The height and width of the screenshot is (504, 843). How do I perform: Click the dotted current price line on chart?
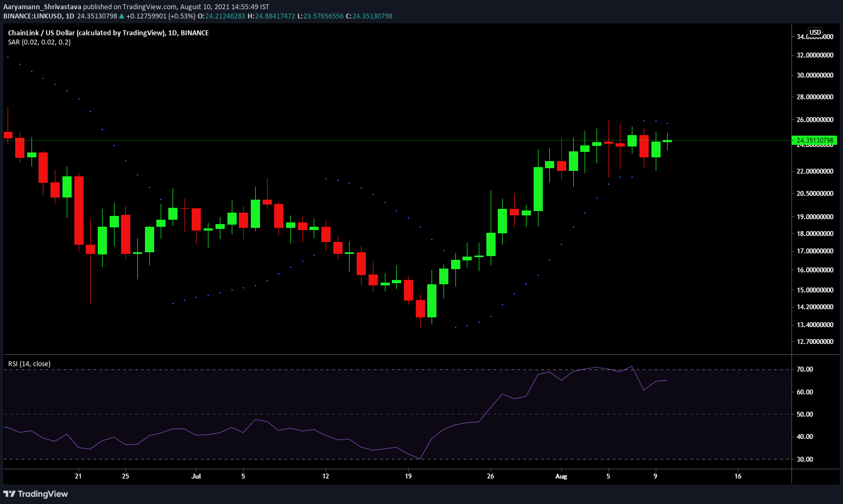[380, 140]
